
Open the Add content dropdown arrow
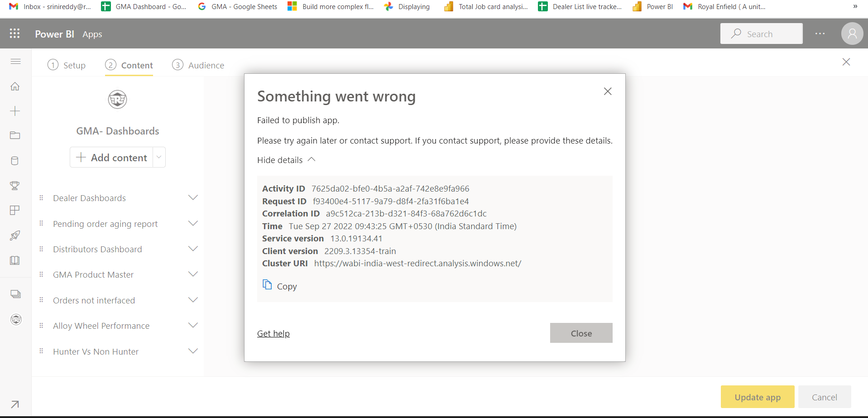(x=159, y=157)
